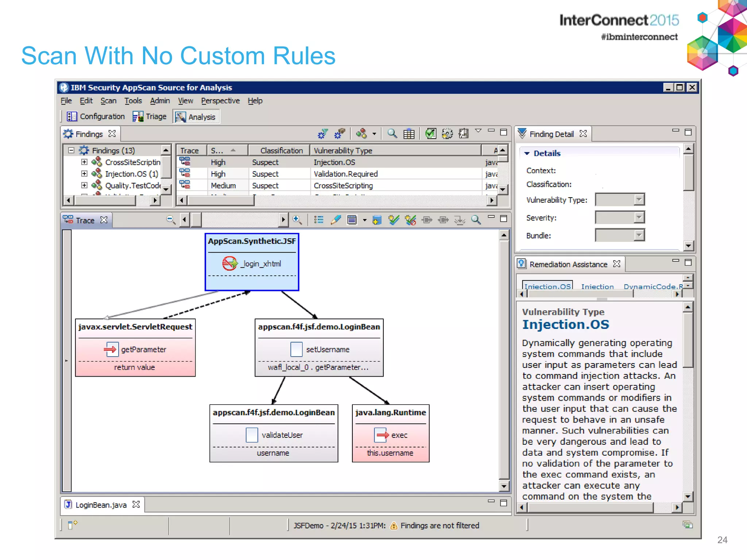The height and width of the screenshot is (560, 747).
Task: Click the add database icon in Trace toolbar
Action: pos(377,220)
